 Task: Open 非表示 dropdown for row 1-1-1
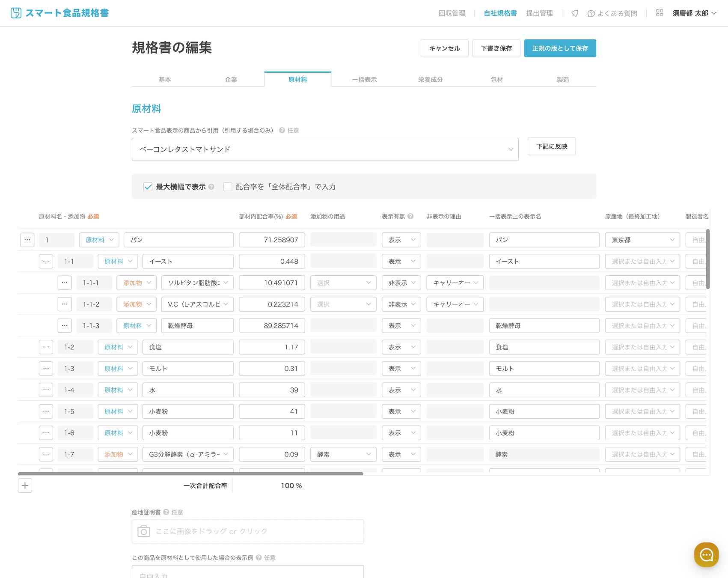(401, 283)
